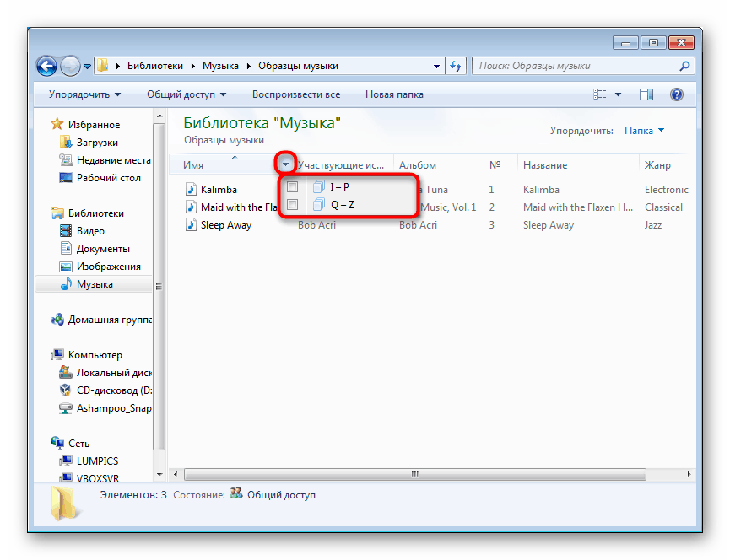Open the Папка arrange-by dropdown
Image resolution: width=730 pixels, height=560 pixels.
[644, 131]
